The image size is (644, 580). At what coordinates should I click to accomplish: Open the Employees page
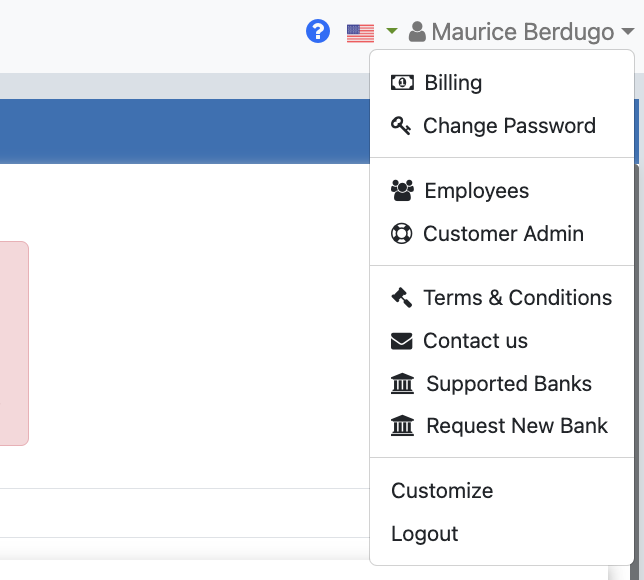coord(476,191)
